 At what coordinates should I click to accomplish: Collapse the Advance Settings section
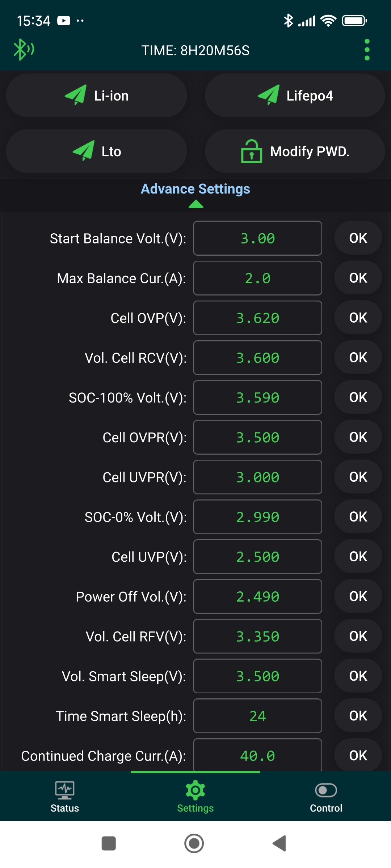pyautogui.click(x=195, y=189)
